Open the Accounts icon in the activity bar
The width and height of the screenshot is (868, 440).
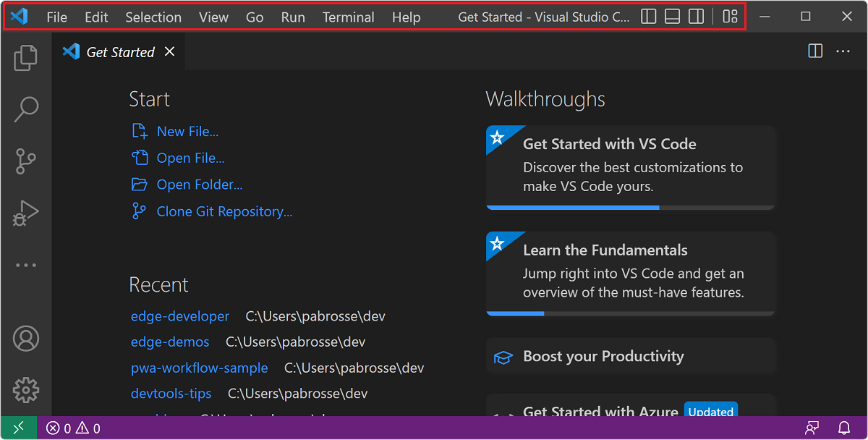[26, 338]
